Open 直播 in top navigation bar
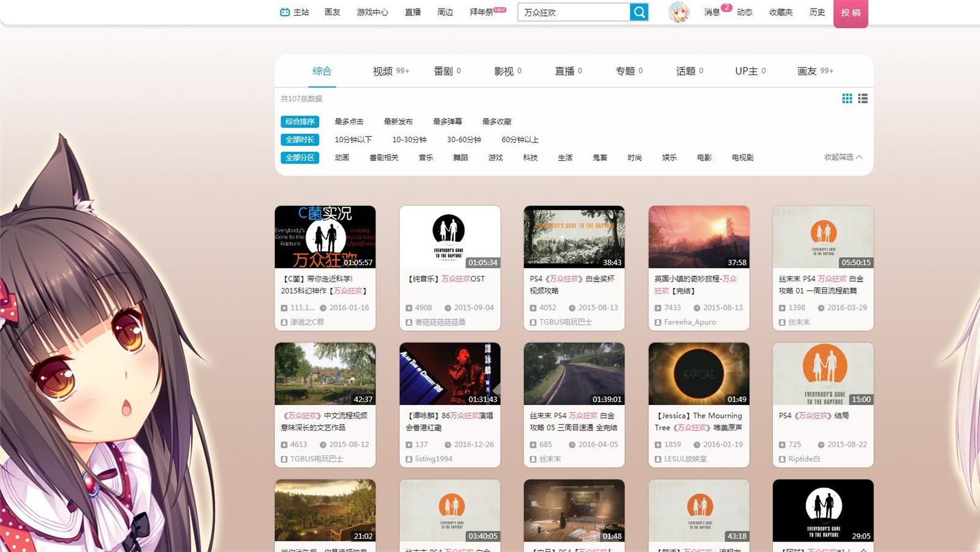Image resolution: width=980 pixels, height=552 pixels. [413, 12]
